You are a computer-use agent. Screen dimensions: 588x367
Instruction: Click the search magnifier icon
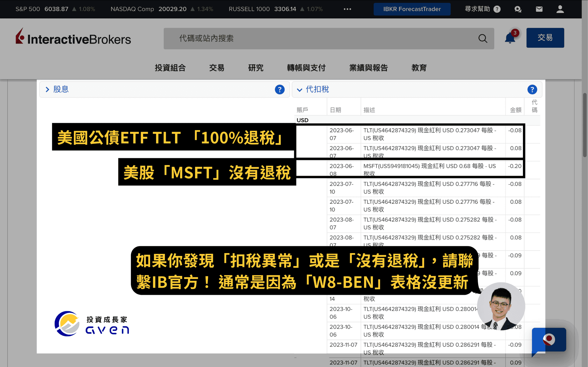pyautogui.click(x=482, y=39)
